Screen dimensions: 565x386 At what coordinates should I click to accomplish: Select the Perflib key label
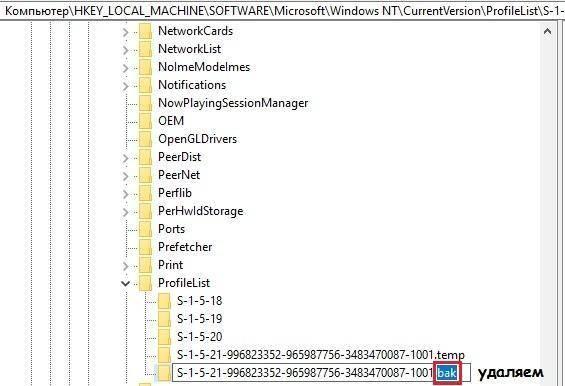[175, 193]
